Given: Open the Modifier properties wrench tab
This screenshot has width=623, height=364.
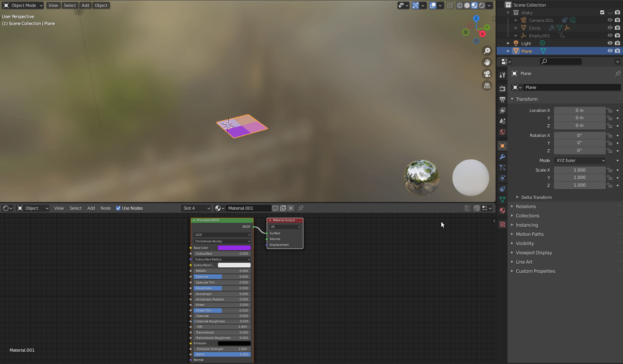Looking at the screenshot, I should coord(502,157).
